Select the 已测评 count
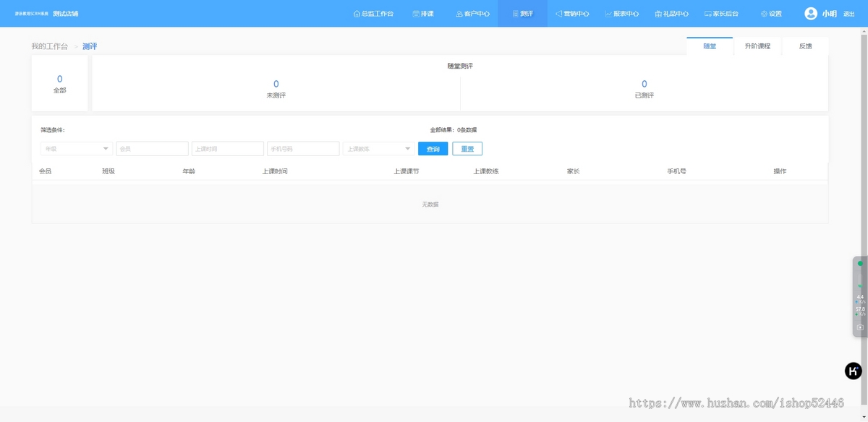 tap(644, 89)
